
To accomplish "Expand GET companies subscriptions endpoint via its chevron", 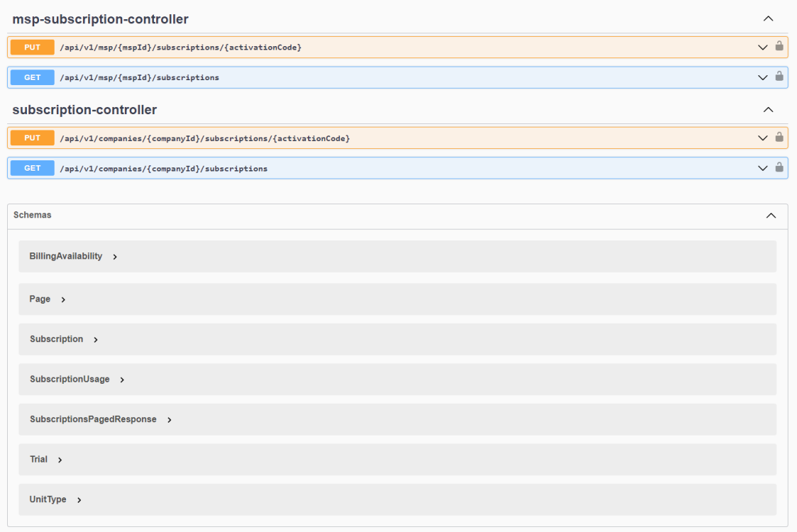I will 762,168.
